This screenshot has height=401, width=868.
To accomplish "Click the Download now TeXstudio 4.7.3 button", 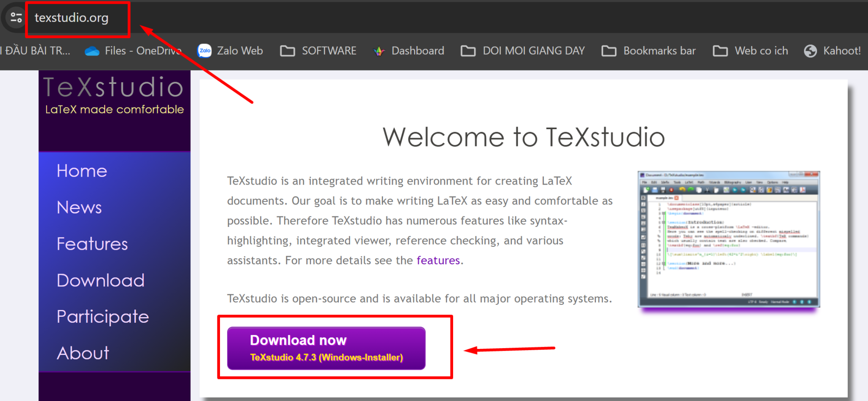I will click(326, 348).
